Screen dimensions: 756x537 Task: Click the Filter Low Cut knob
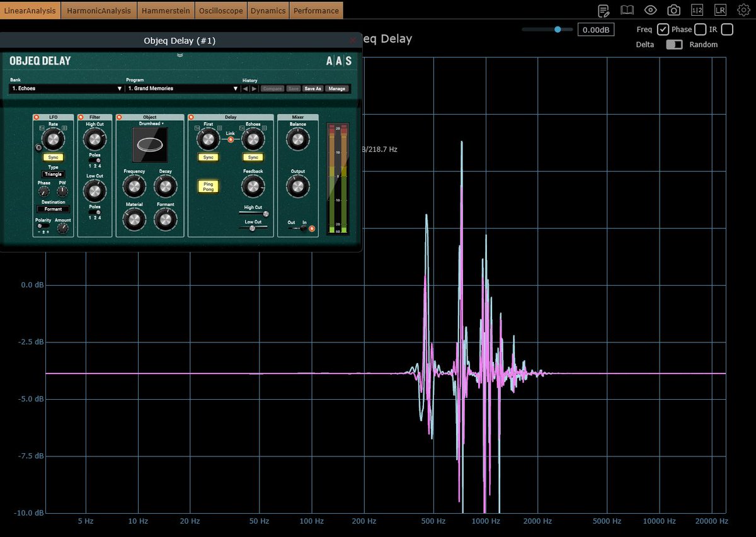[x=94, y=190]
